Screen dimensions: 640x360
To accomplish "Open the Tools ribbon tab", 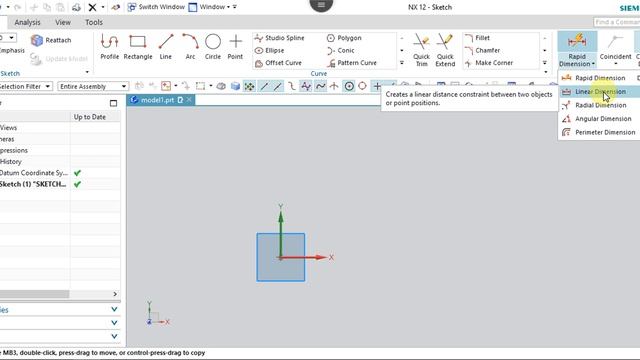I will pyautogui.click(x=93, y=22).
